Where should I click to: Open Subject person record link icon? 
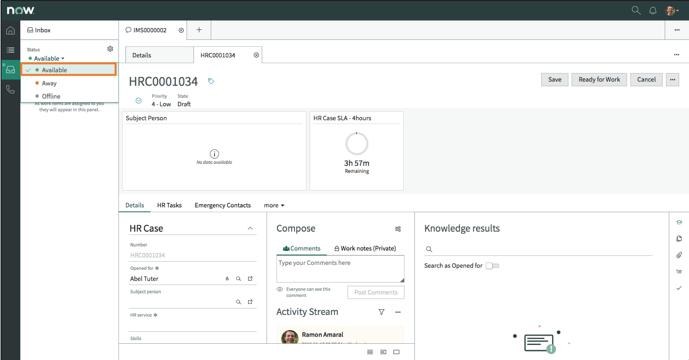[x=250, y=302]
